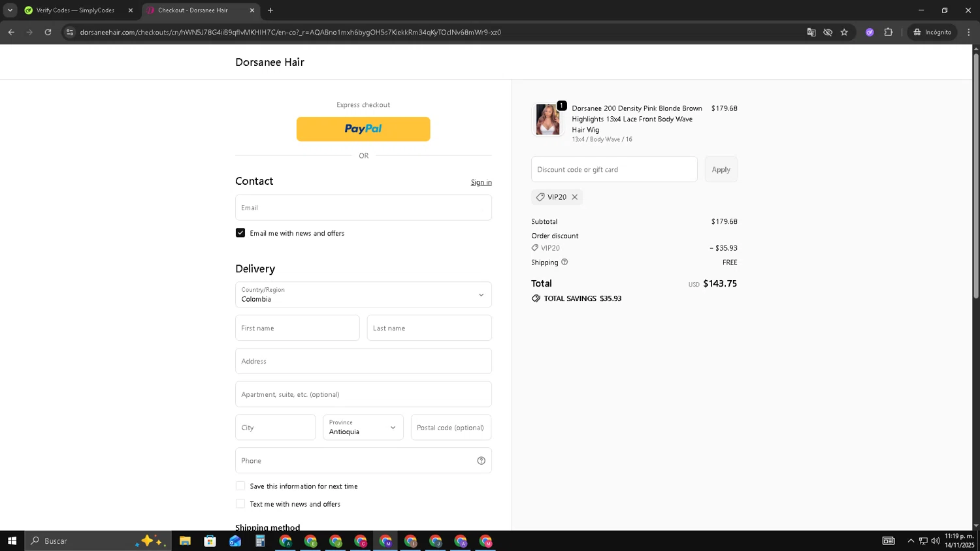Close the Checkout - Dorsanee Hair tab
This screenshot has height=551, width=980.
coord(252,10)
